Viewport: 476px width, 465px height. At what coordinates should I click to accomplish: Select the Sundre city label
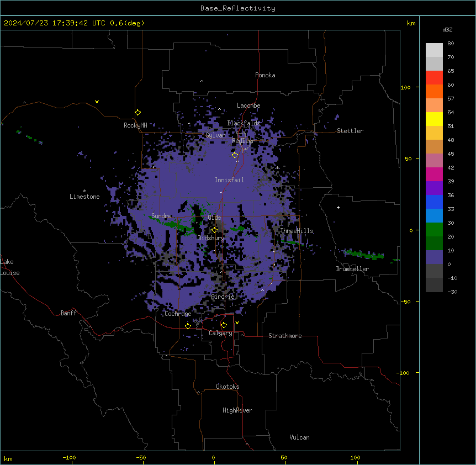click(x=161, y=216)
